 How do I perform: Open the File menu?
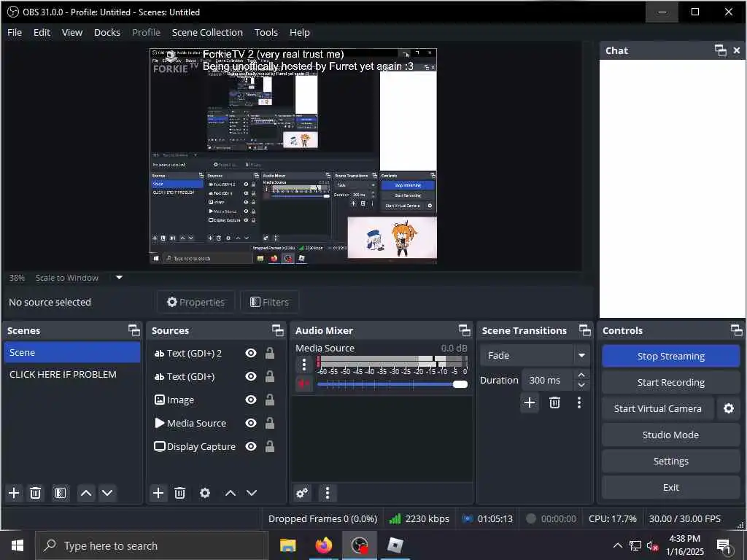(15, 32)
